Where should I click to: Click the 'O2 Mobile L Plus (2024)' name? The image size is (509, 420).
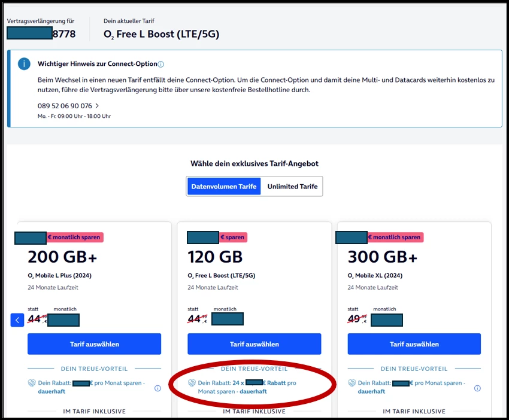[x=60, y=276]
